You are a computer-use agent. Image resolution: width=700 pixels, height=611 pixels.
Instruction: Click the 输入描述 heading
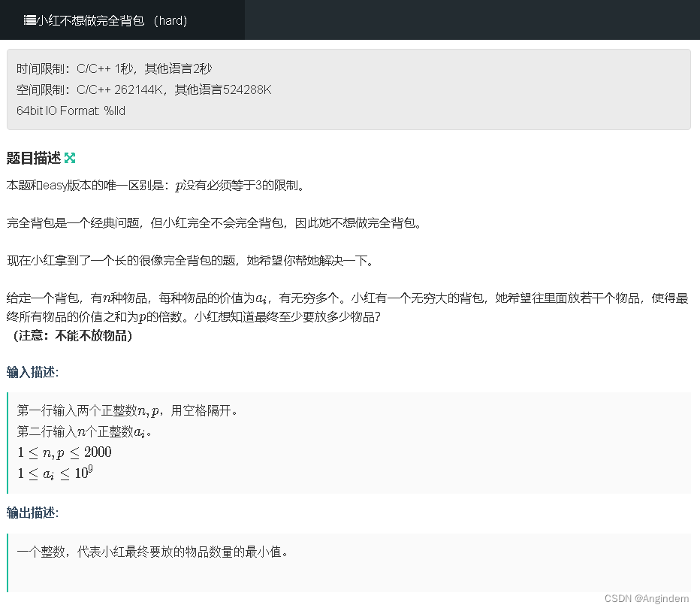click(x=32, y=371)
